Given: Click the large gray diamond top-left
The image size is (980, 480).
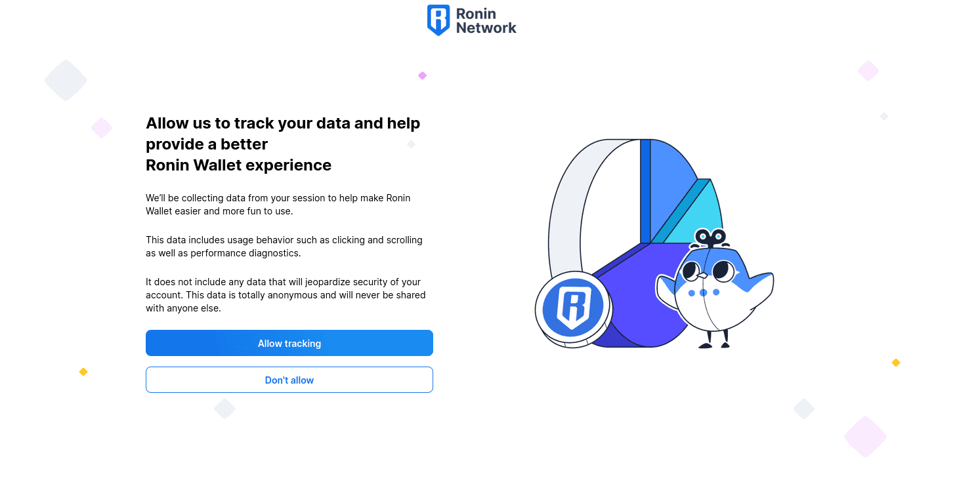Looking at the screenshot, I should [66, 80].
